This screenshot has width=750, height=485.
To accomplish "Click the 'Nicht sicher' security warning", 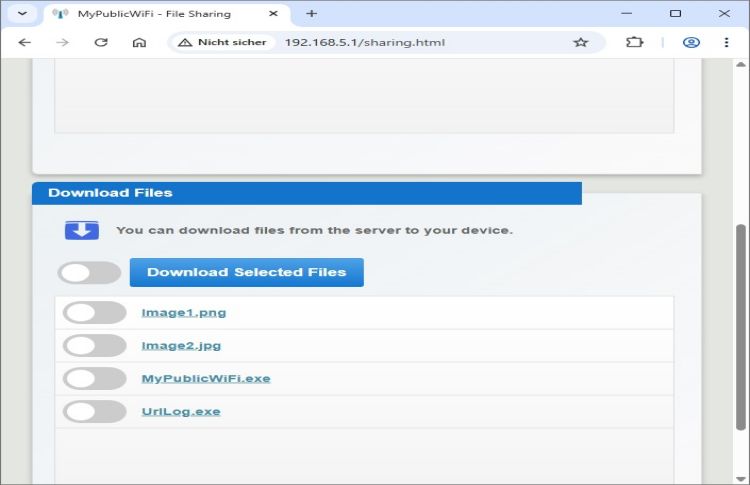I will click(222, 43).
